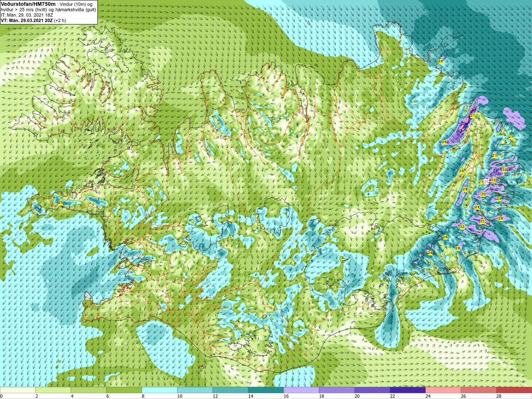Click legend scale number 10
This screenshot has height=399, width=532.
180,396
